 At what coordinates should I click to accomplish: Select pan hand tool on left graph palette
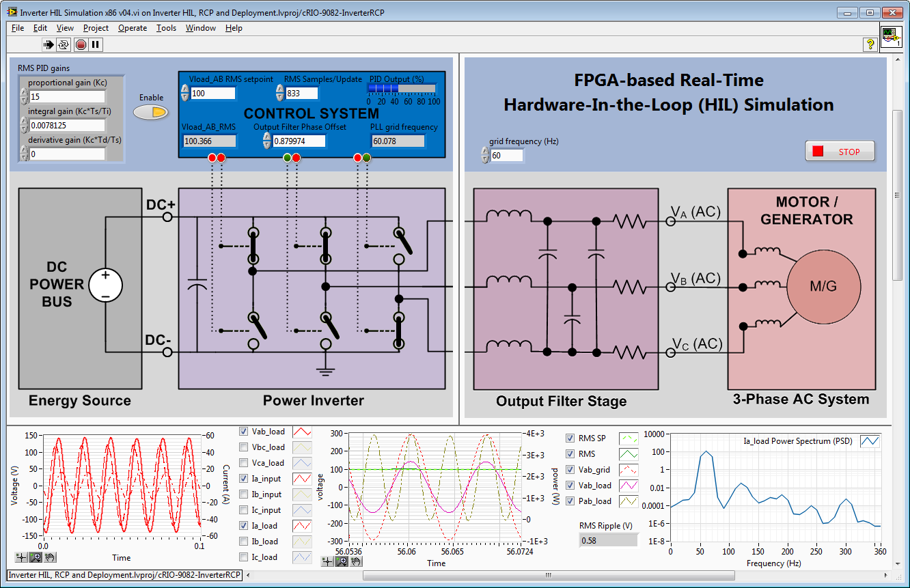(51, 558)
